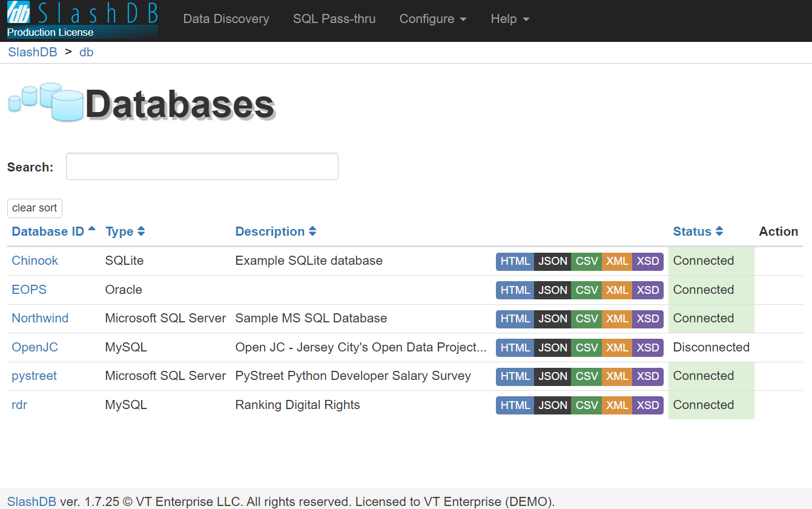The width and height of the screenshot is (812, 509).
Task: Click the SlashDB footer link
Action: coord(31,502)
